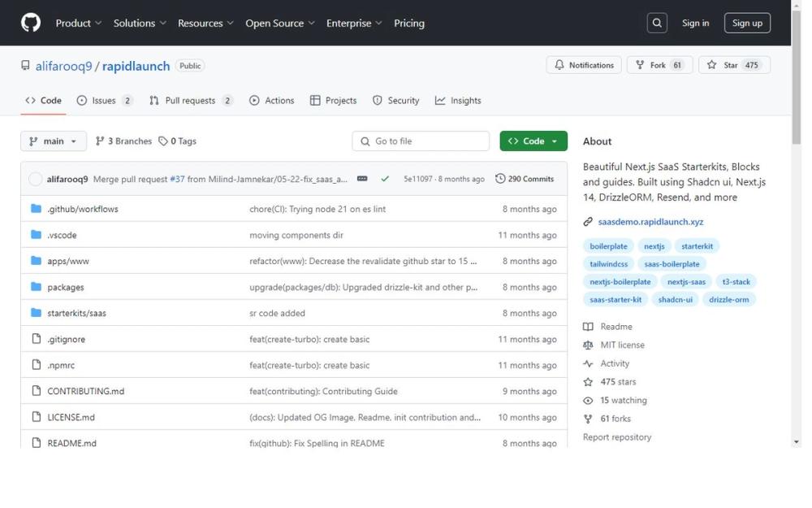
Task: Open the Pull requests tab
Action: click(191, 101)
